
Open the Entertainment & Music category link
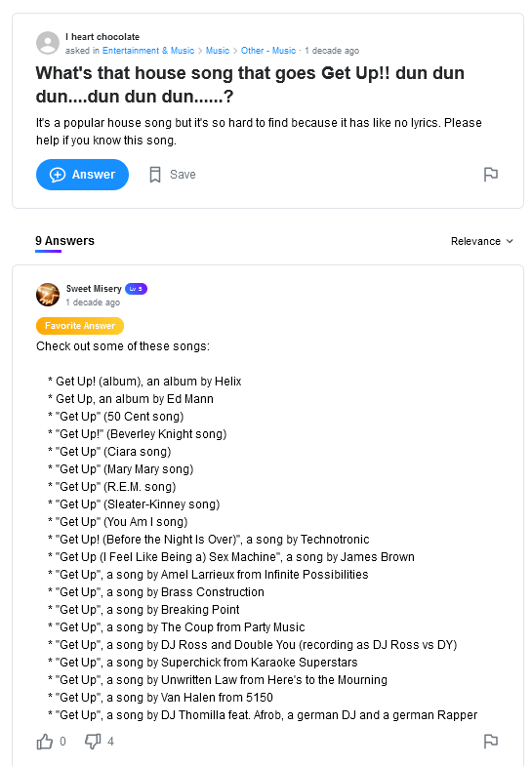tap(148, 51)
